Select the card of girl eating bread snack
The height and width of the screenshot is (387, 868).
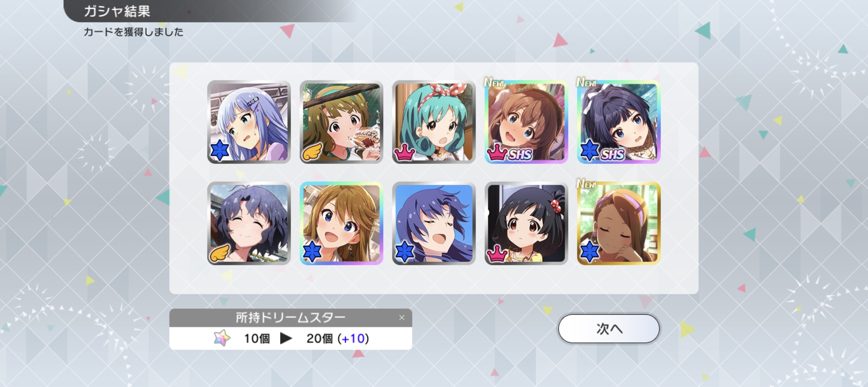tap(341, 122)
